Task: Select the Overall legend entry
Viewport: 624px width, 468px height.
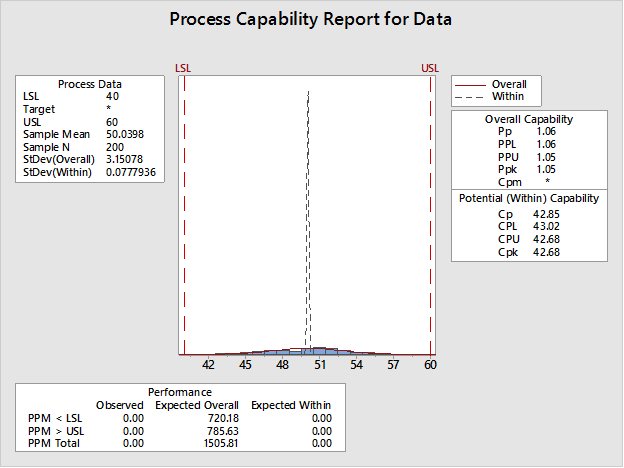Action: coord(508,84)
